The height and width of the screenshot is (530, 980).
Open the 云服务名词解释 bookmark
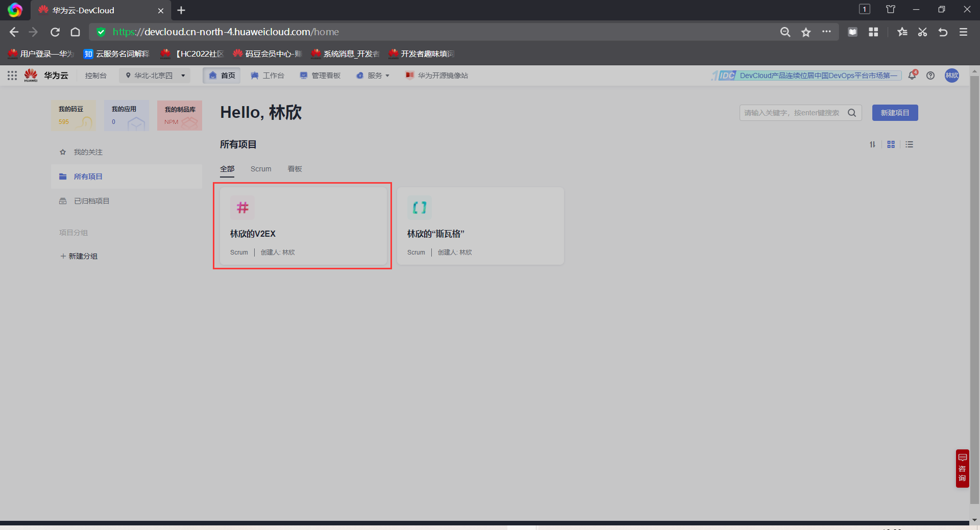point(117,54)
